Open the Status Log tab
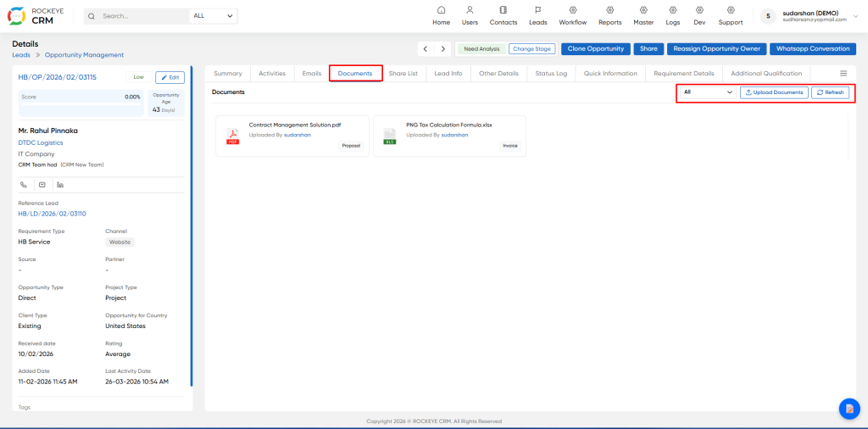Image resolution: width=868 pixels, height=429 pixels. tap(551, 73)
